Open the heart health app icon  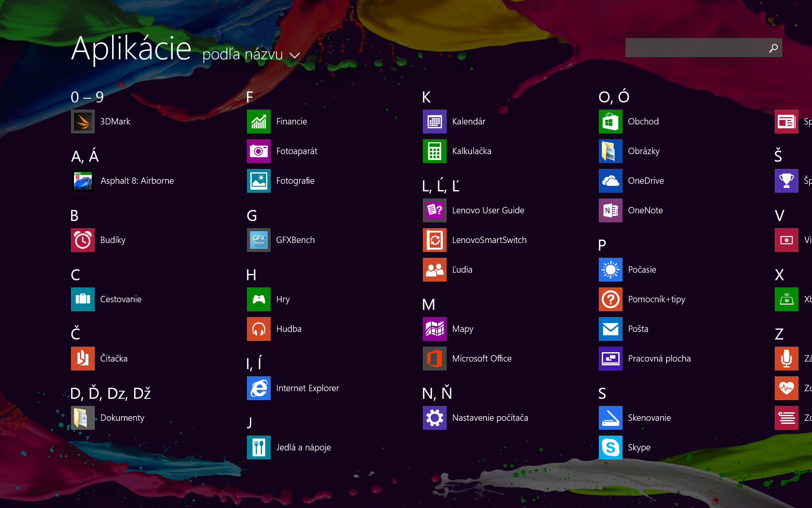787,388
